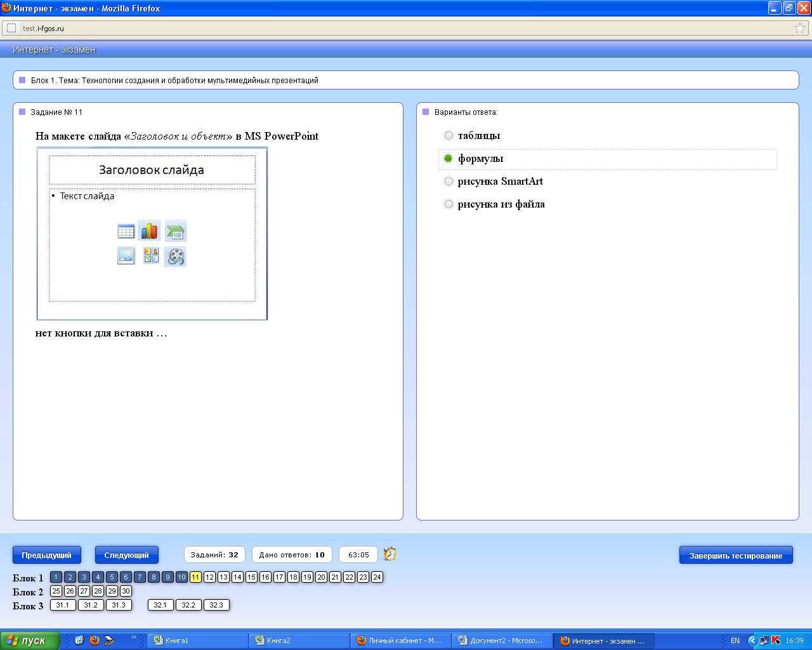This screenshot has height=650, width=812.
Task: Click the table icon in slide placeholder
Action: (x=126, y=231)
